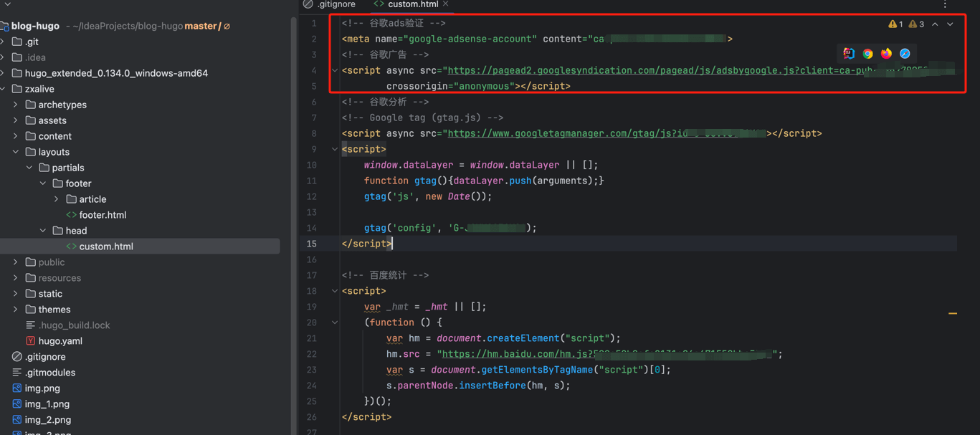Open the built-in IntelliJ preview
The height and width of the screenshot is (435, 980).
(849, 54)
